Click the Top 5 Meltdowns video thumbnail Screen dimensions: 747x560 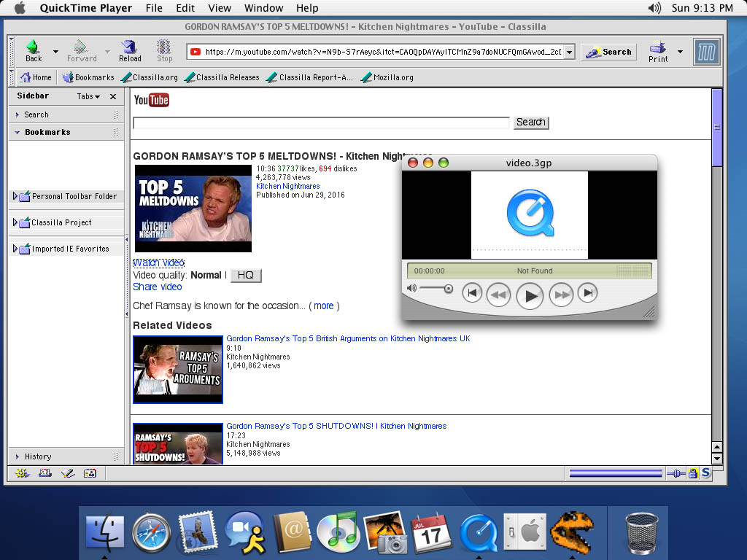[x=193, y=209]
